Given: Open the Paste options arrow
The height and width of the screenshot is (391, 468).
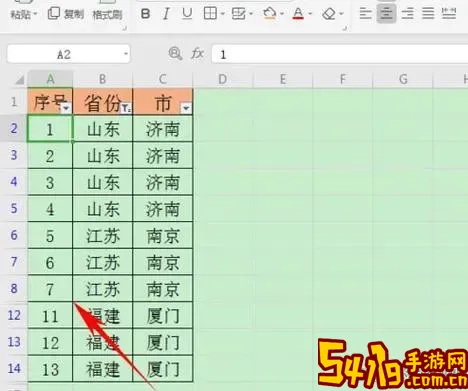Looking at the screenshot, I should (35, 15).
